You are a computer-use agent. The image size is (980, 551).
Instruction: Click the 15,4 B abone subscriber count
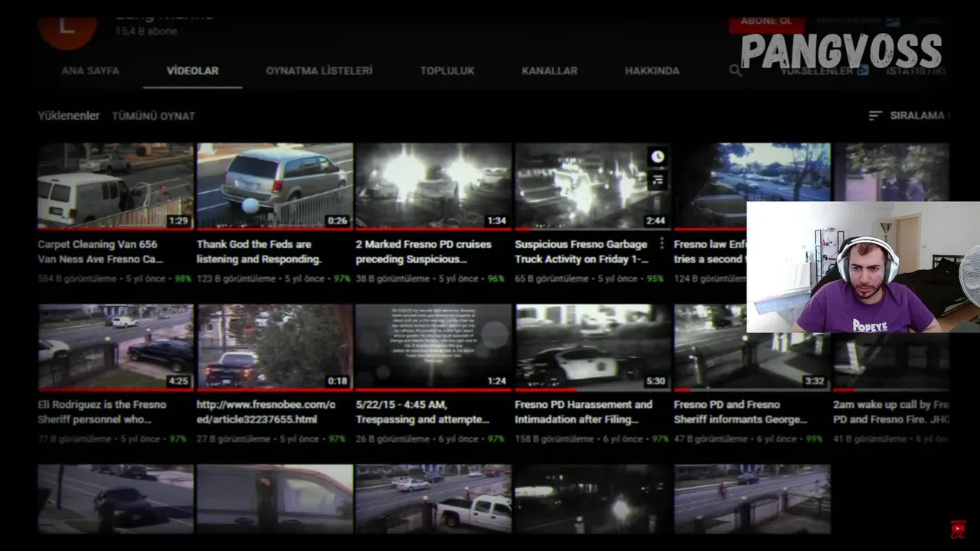[146, 31]
